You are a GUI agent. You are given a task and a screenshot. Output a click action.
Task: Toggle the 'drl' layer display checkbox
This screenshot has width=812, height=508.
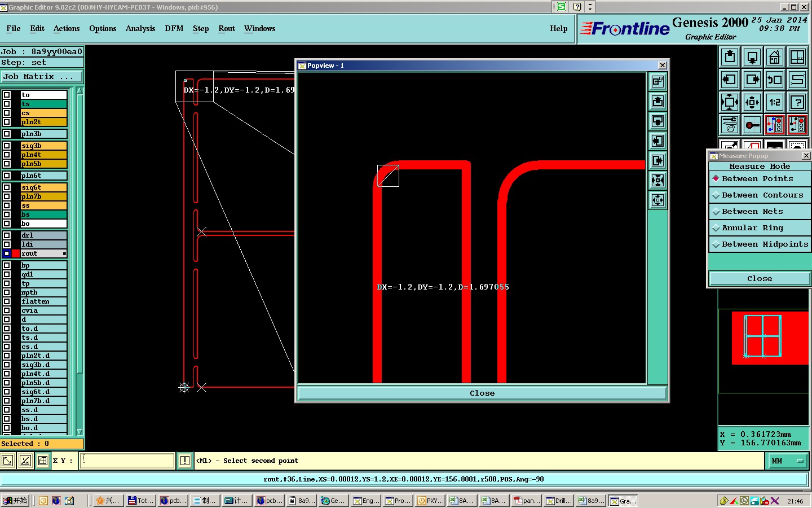click(x=7, y=235)
